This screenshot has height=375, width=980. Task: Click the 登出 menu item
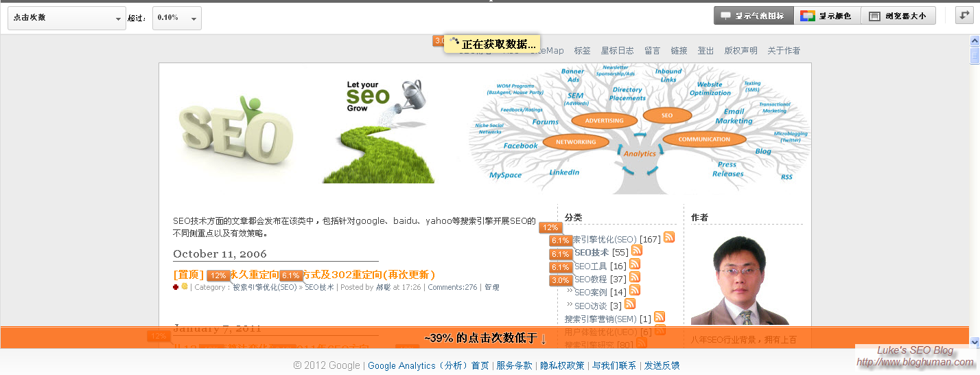(x=706, y=51)
